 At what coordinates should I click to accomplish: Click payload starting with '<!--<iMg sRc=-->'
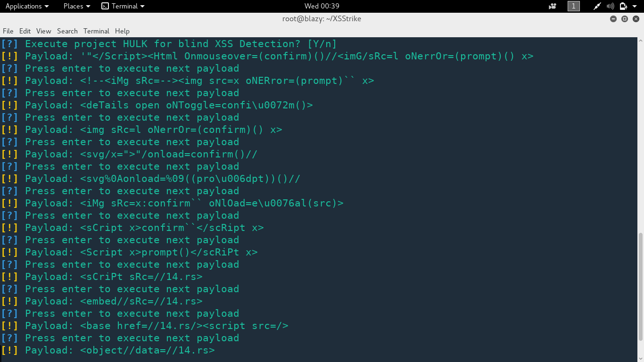coord(227,81)
